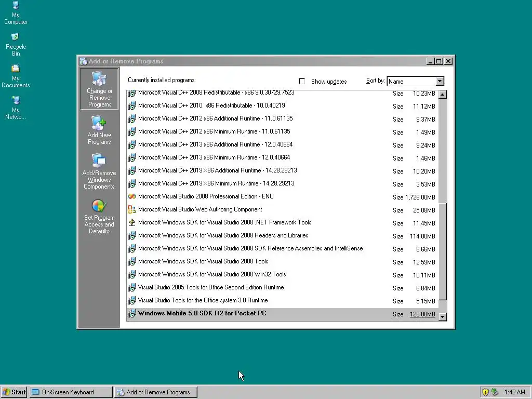This screenshot has height=399, width=532.
Task: Open My Computer desktop icon
Action: (16, 13)
